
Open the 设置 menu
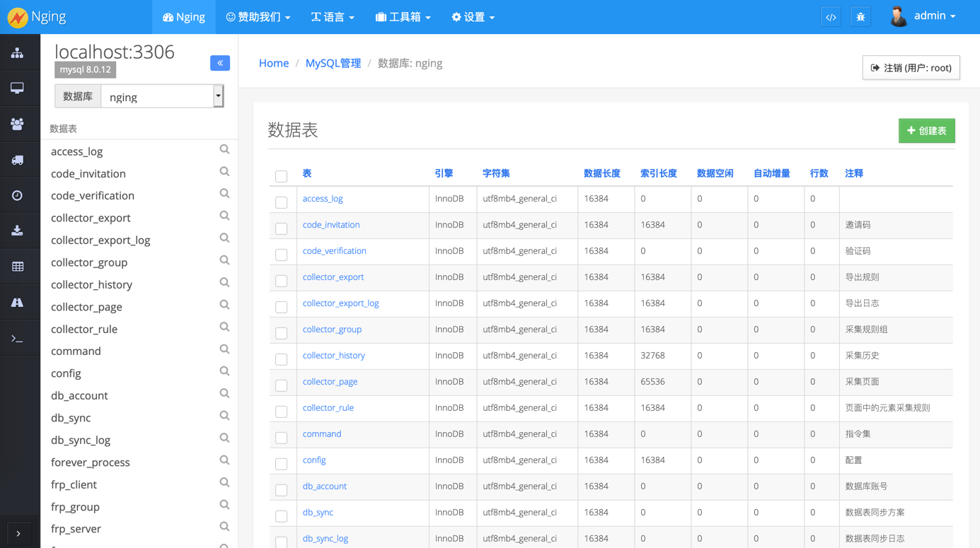tap(473, 17)
